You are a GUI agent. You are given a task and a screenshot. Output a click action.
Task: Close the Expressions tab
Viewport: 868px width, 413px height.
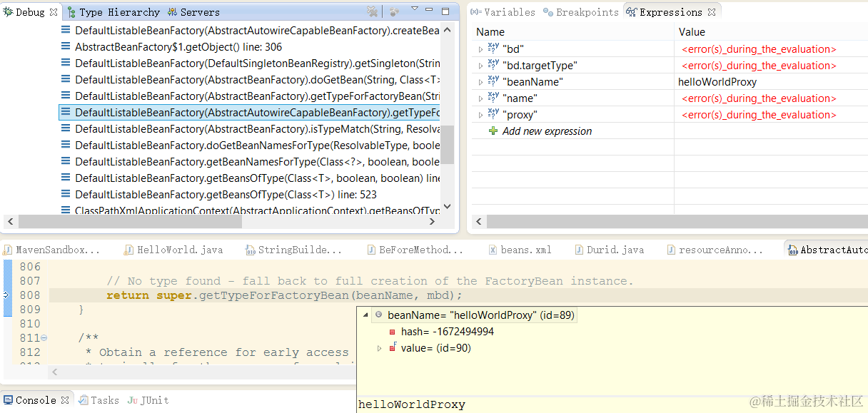tap(712, 12)
